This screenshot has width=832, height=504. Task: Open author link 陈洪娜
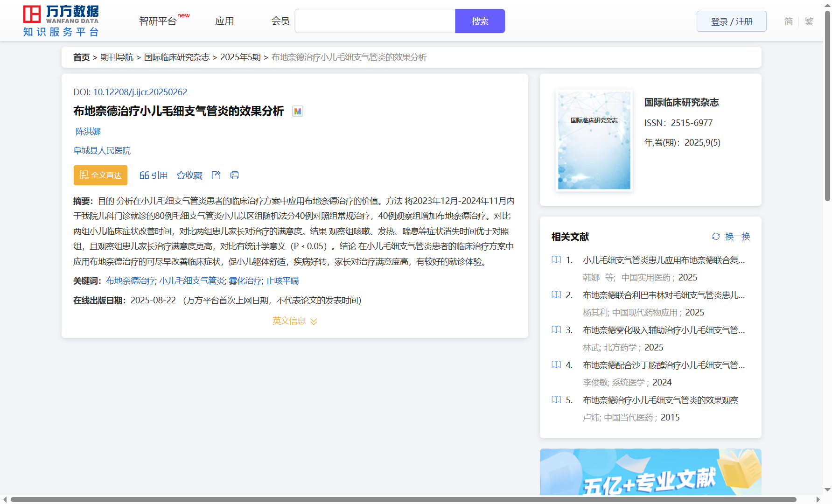pos(88,132)
